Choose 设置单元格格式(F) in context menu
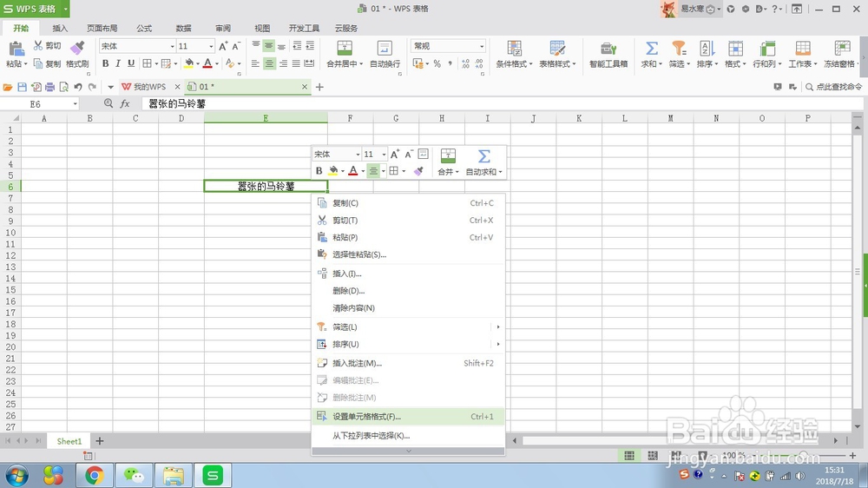Viewport: 868px width, 488px height. (409, 417)
